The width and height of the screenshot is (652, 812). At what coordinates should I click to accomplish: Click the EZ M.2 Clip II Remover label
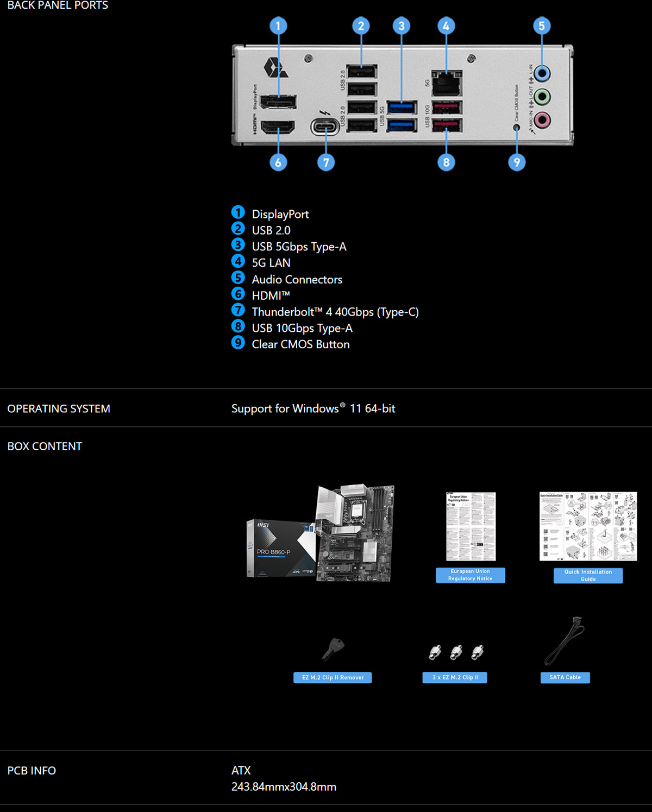[x=333, y=677]
